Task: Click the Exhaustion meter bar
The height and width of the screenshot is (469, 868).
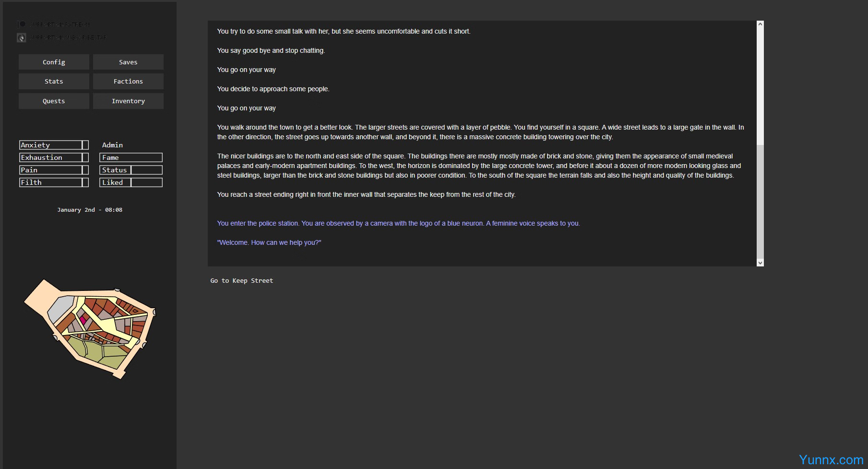Action: click(54, 157)
